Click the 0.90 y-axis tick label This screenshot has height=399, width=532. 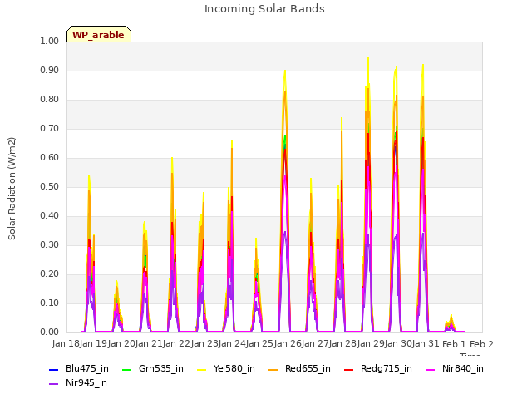point(50,70)
